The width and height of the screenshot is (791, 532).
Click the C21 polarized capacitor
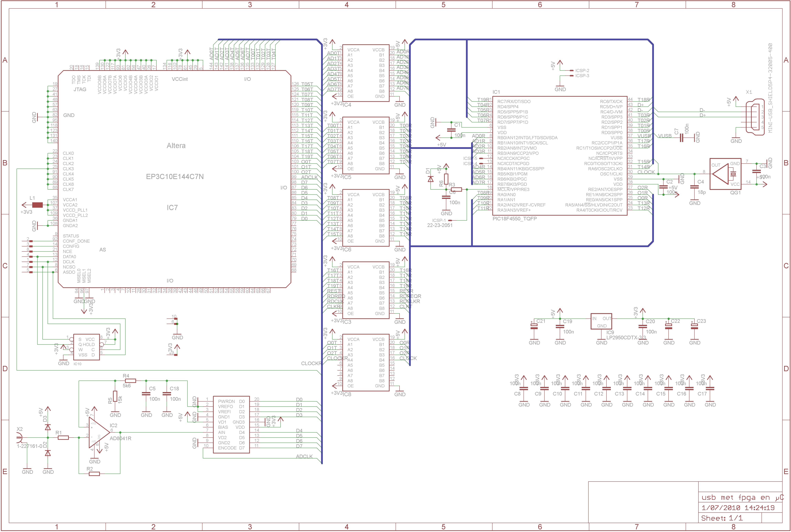tap(534, 326)
